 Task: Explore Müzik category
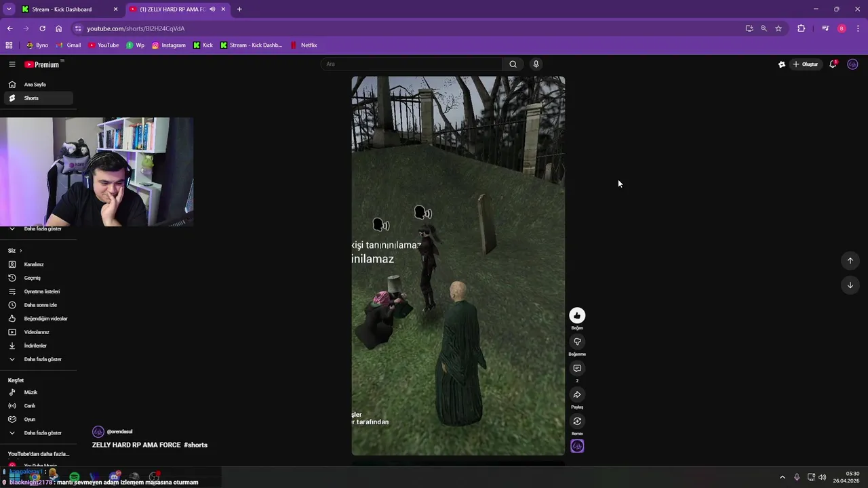coord(37,392)
